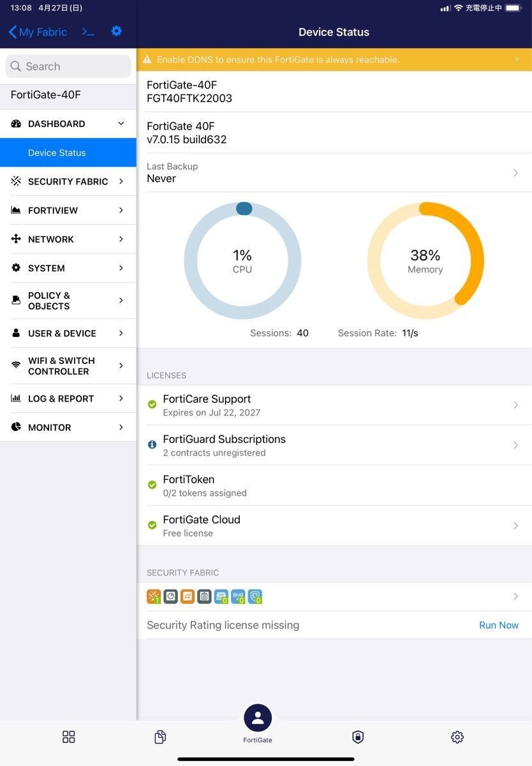Expand USER & DEVICE chevron
This screenshot has height=766, width=532.
[x=121, y=333]
